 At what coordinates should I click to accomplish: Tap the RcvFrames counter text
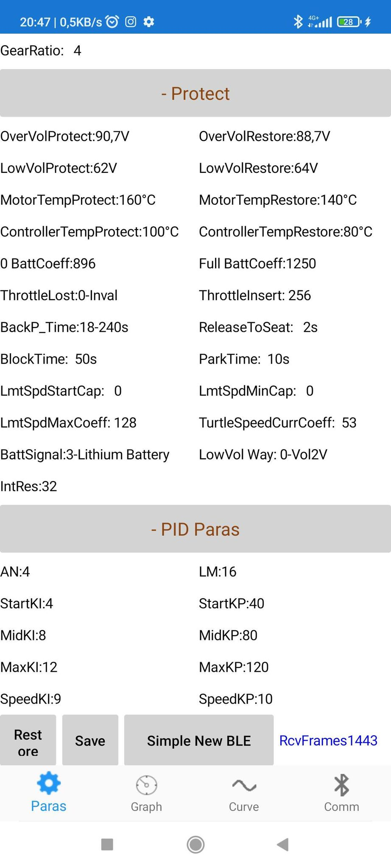click(328, 740)
